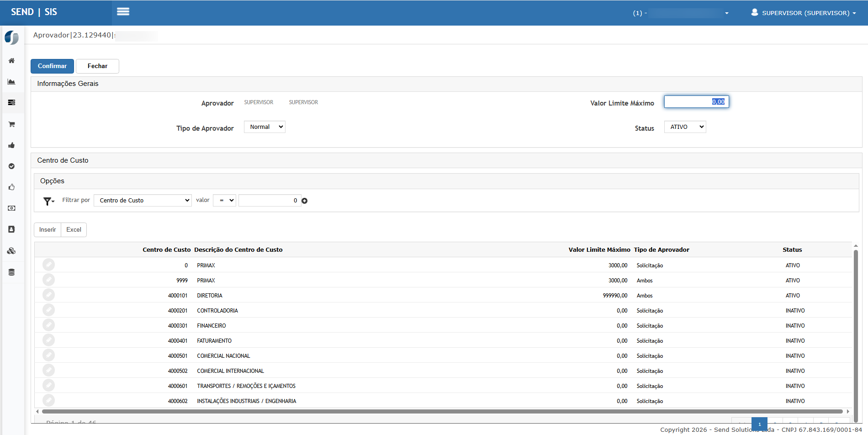Viewport: 868px width, 435px height.
Task: Edit the FINANCEIRO row with pencil icon
Action: coord(48,325)
